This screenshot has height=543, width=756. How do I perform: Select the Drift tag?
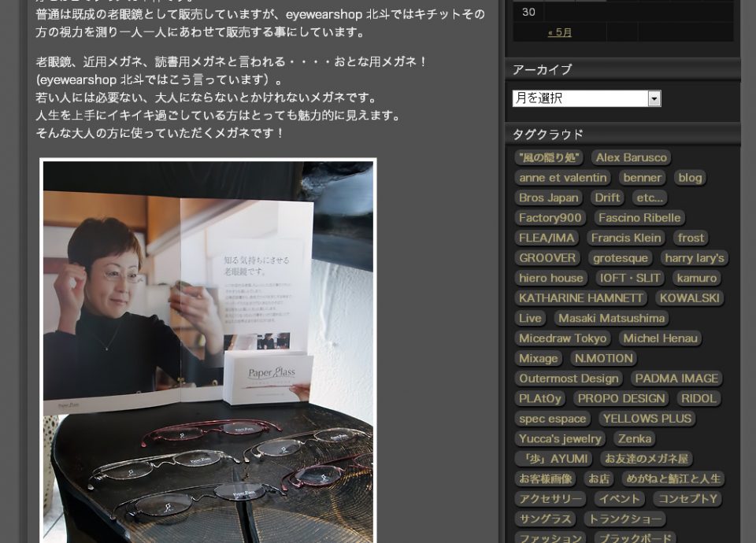click(607, 198)
